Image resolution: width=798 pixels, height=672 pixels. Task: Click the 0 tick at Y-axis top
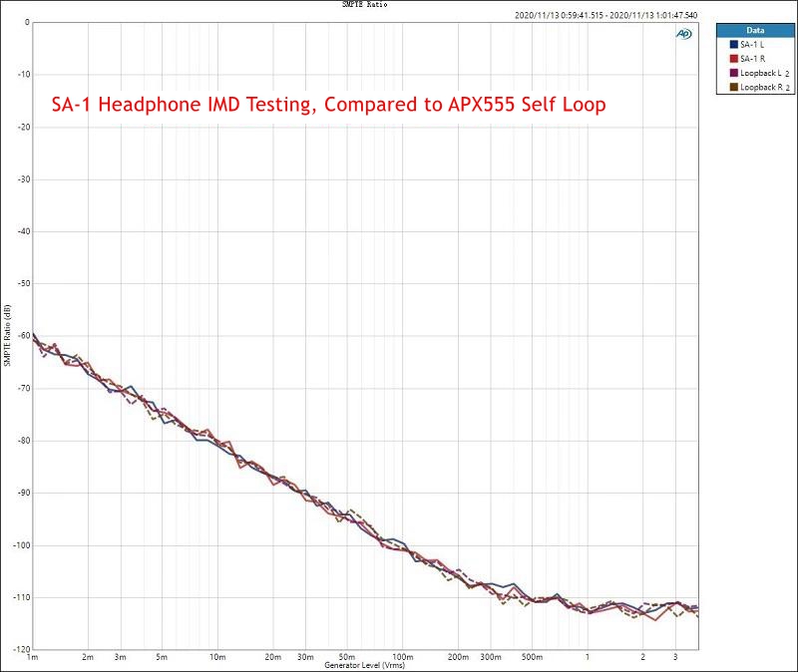pos(26,22)
